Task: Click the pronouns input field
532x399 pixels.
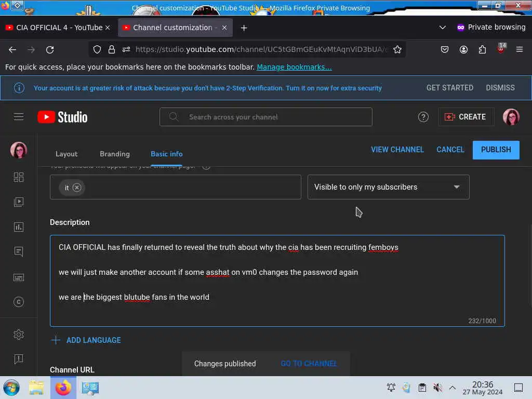Action: tap(176, 187)
